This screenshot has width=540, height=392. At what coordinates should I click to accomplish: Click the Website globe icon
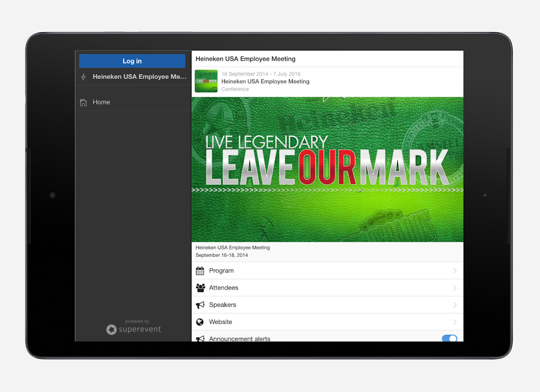point(200,322)
